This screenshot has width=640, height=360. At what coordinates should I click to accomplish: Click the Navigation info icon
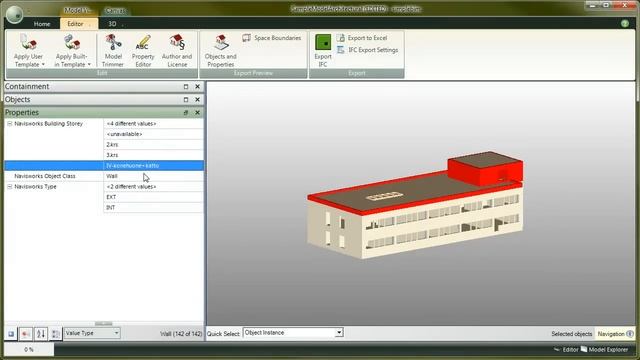630,334
